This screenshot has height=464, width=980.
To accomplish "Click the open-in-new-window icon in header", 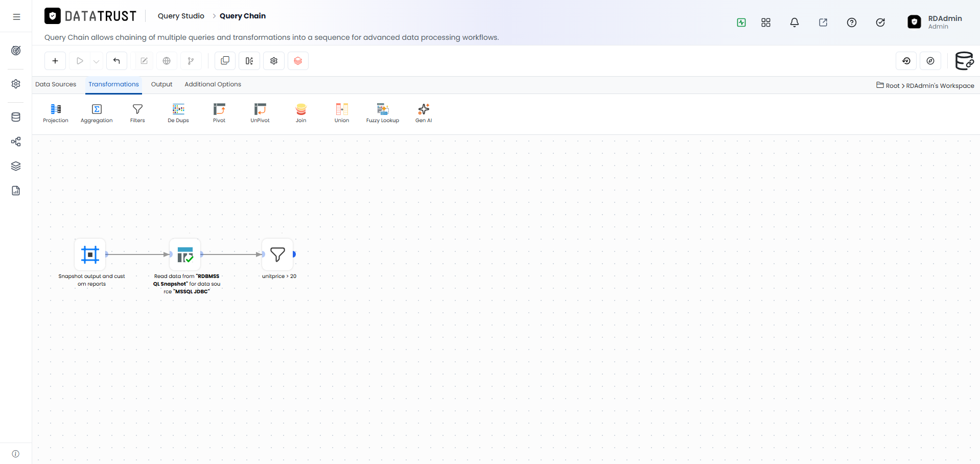I will (823, 22).
